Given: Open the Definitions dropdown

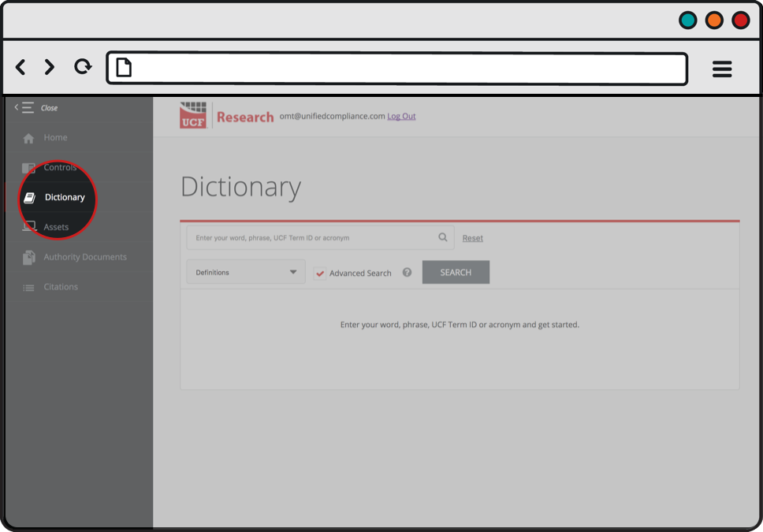Looking at the screenshot, I should [245, 272].
